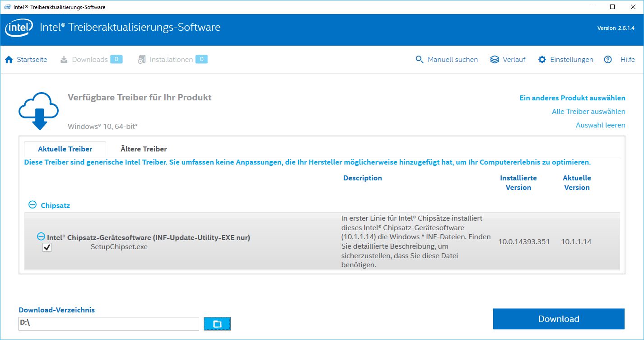644x340 pixels.
Task: Click Auswahl leeren link
Action: pos(601,125)
